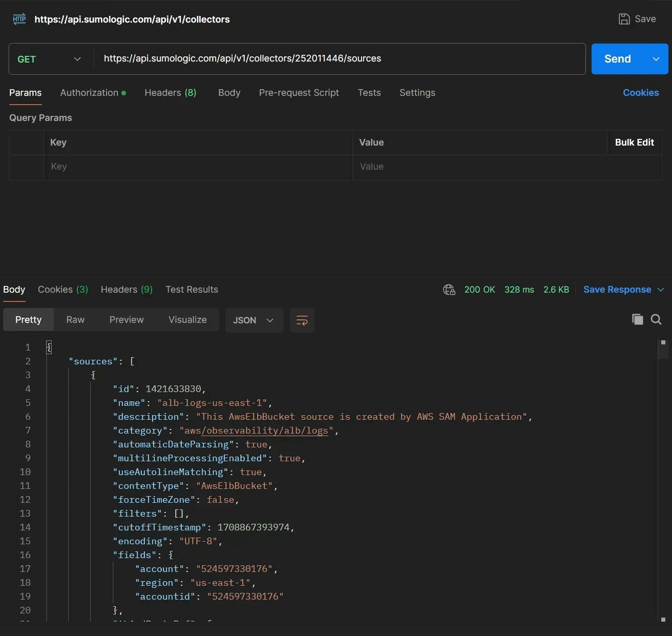Click the accountid value 524597330176

245,597
